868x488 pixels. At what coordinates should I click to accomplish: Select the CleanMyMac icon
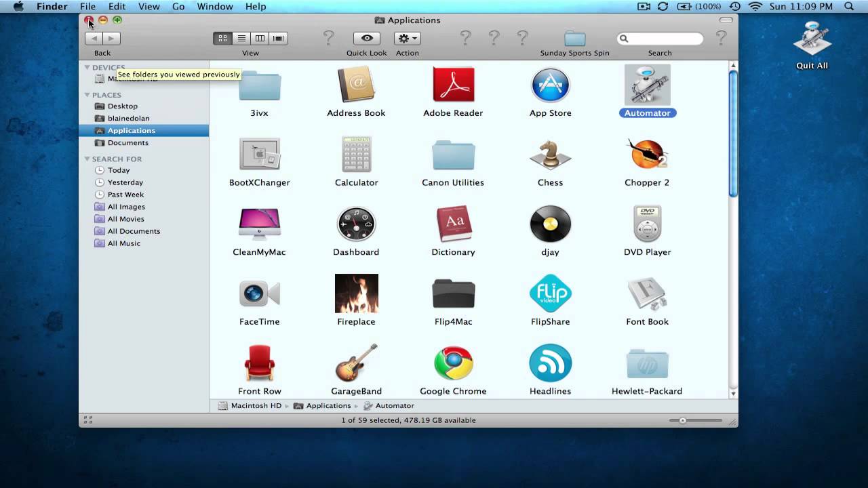[x=259, y=224]
